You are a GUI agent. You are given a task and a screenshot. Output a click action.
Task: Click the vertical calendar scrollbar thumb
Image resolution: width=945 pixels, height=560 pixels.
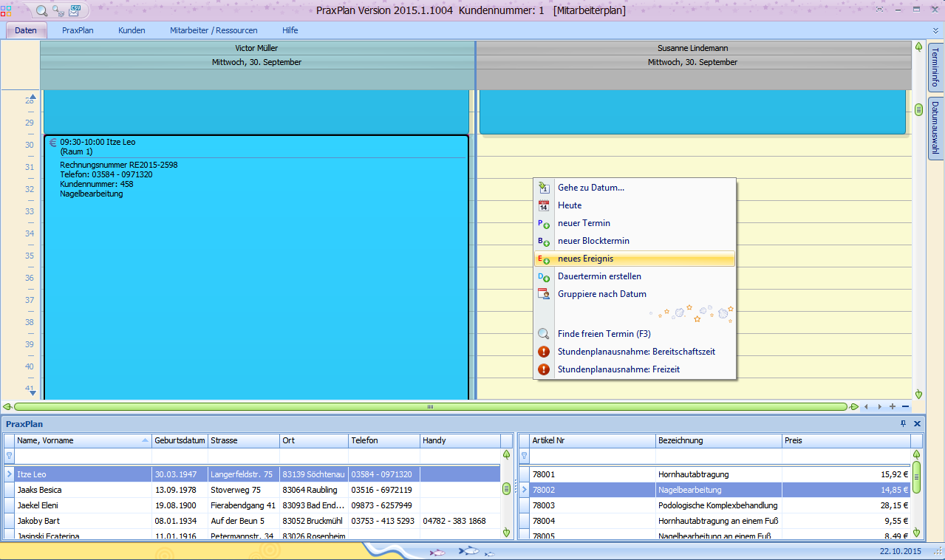(918, 110)
